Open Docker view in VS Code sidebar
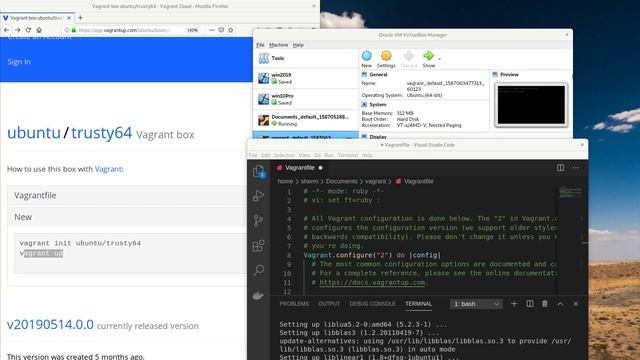 [258, 295]
